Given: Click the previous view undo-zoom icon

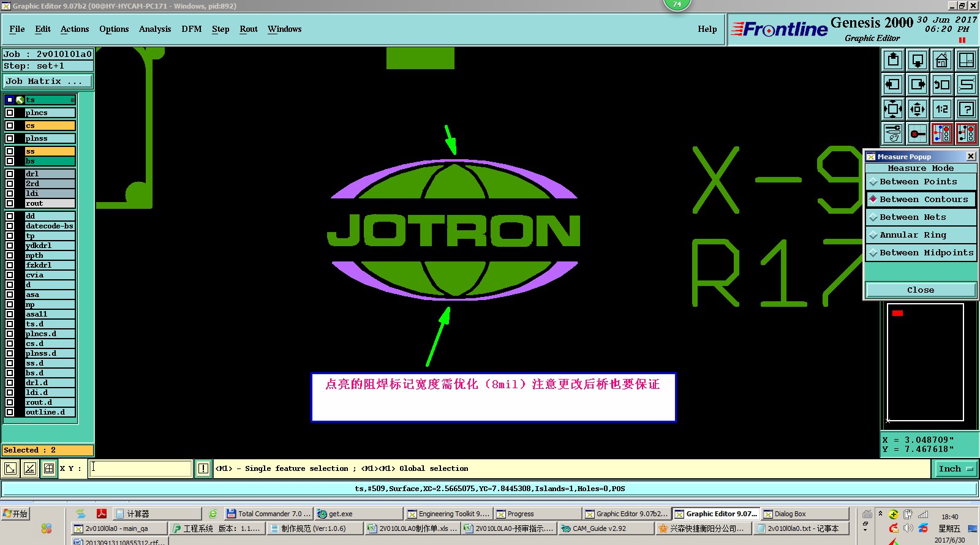Looking at the screenshot, I should click(942, 85).
